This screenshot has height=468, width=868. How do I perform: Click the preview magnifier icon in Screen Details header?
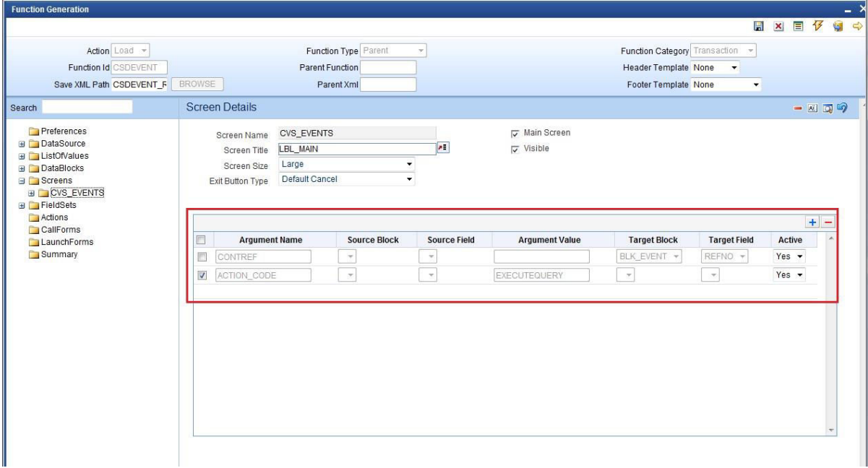[828, 108]
